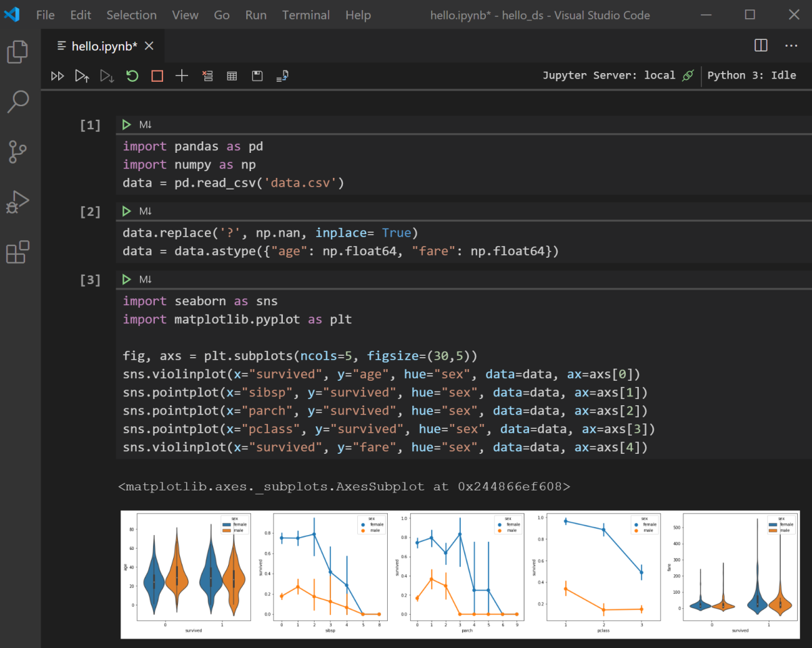Clear all cell outputs

tap(207, 76)
